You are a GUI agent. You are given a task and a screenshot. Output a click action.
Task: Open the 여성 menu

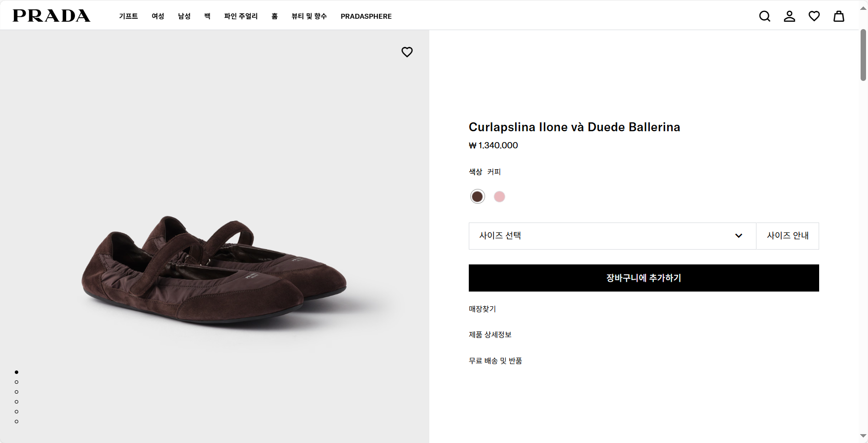pyautogui.click(x=158, y=16)
